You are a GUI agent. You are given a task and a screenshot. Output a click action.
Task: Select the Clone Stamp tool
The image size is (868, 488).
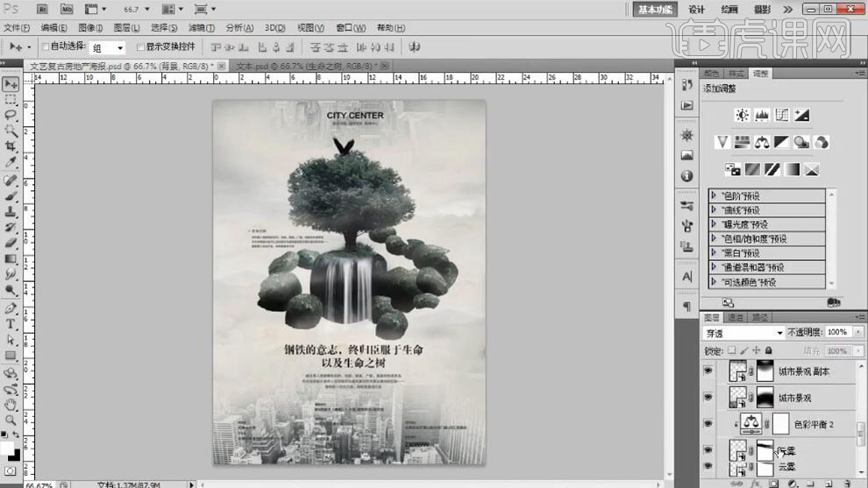(x=11, y=211)
